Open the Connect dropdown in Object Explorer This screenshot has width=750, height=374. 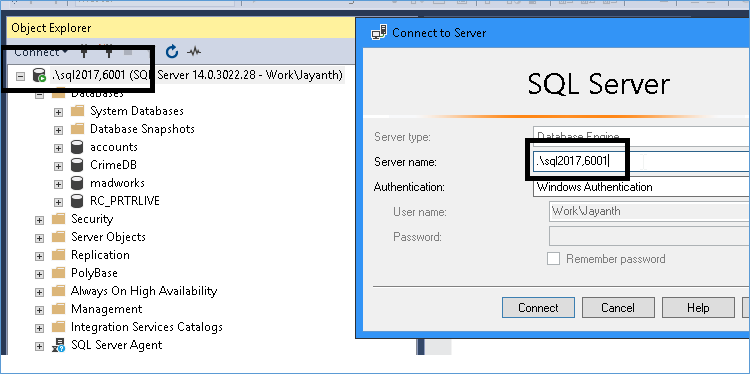[41, 52]
